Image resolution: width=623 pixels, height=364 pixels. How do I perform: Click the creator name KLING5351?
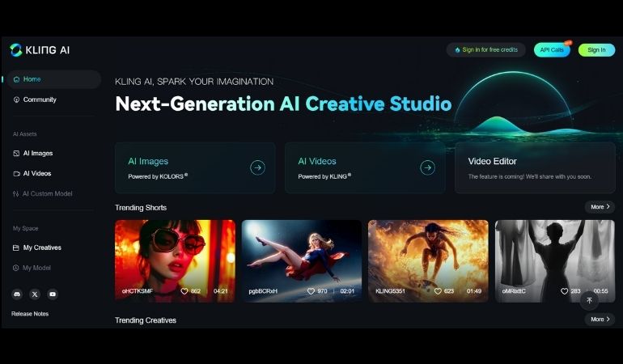tap(390, 291)
